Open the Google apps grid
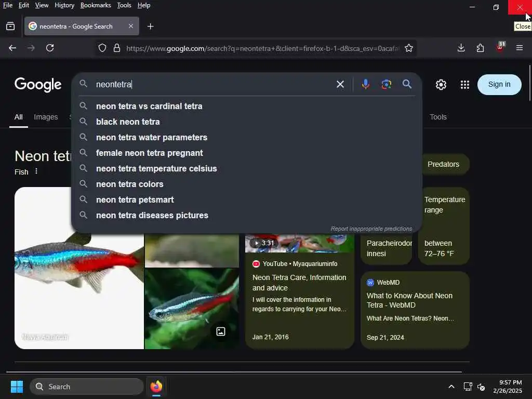The height and width of the screenshot is (399, 532). (x=465, y=85)
